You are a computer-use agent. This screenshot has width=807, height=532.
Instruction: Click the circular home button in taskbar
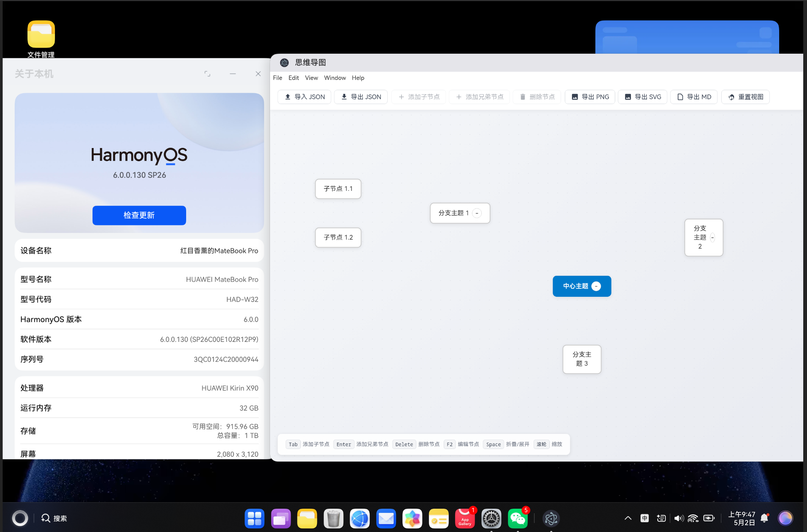20,518
